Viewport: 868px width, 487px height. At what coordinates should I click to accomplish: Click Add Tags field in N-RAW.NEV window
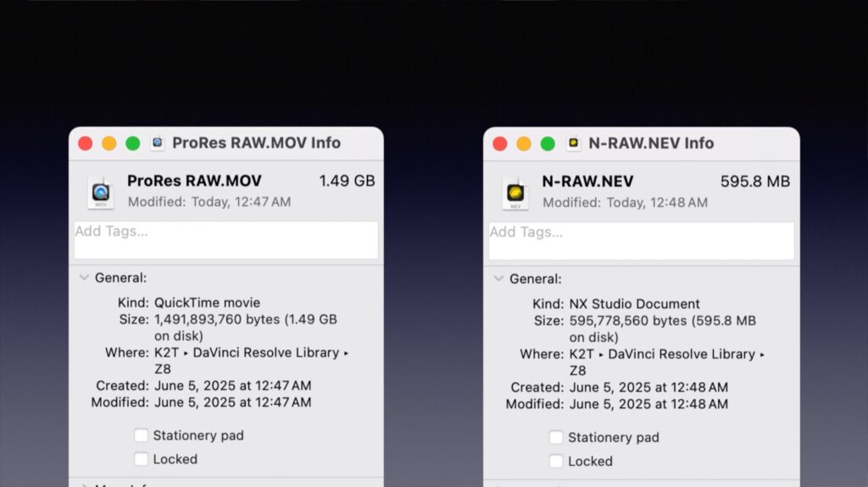click(642, 241)
